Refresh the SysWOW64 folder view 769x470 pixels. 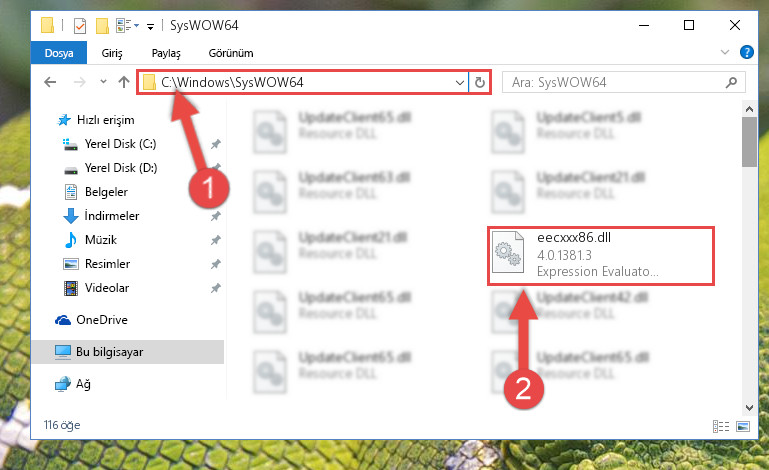pos(480,82)
